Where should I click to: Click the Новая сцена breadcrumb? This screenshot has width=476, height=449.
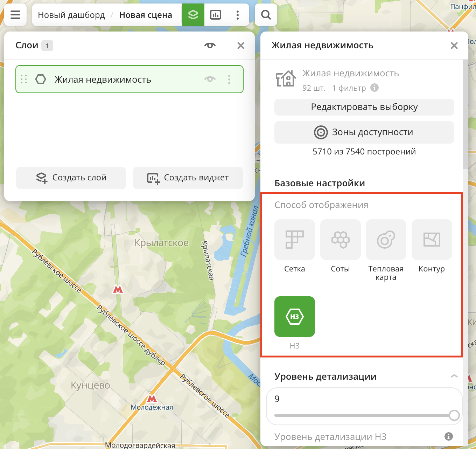(x=146, y=15)
